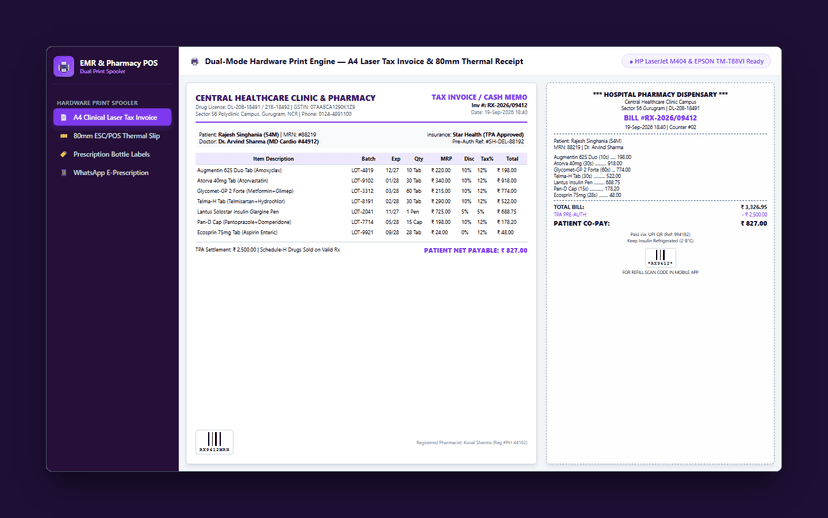Click the HARDWARE PRINT SPOOLER sidebar heading

click(x=97, y=103)
